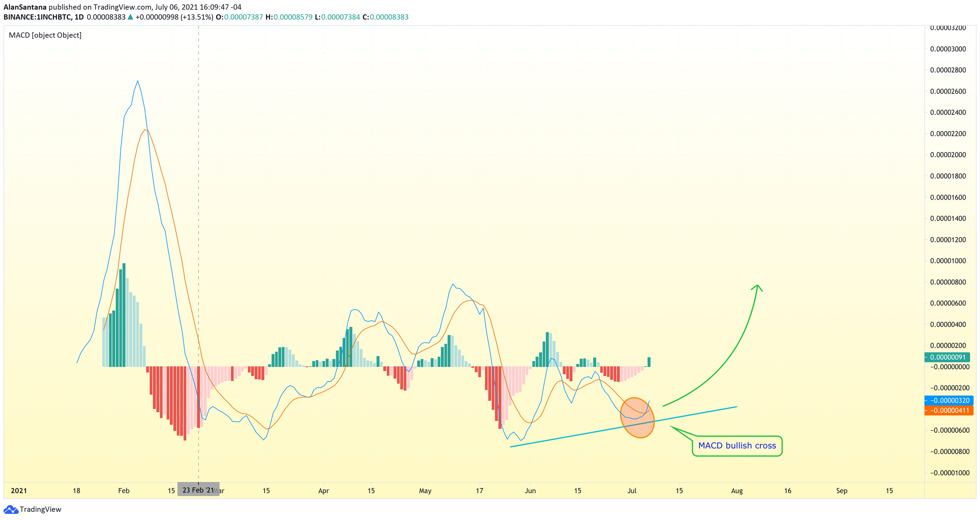Click the MACD [object Object] indicator label
Viewport: 980px width, 520px height.
click(45, 35)
